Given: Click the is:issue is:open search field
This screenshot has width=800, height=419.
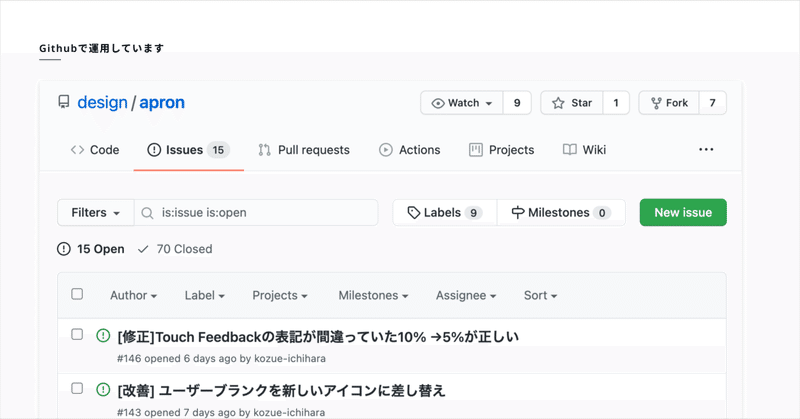Looking at the screenshot, I should click(x=256, y=212).
